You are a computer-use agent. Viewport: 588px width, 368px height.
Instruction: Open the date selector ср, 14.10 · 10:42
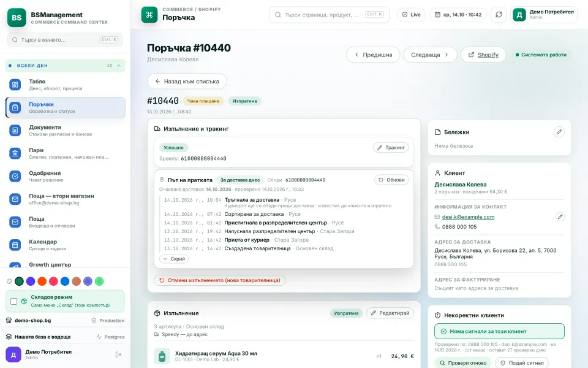[x=458, y=15]
